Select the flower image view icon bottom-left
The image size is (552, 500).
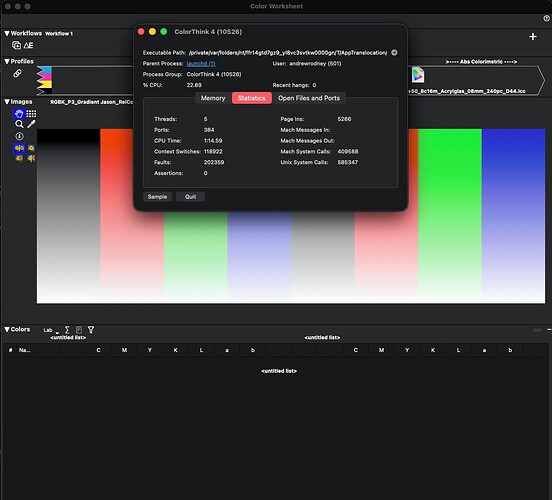[19, 158]
